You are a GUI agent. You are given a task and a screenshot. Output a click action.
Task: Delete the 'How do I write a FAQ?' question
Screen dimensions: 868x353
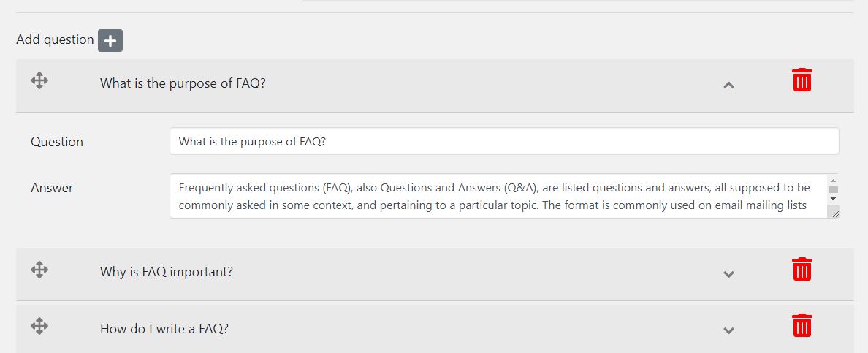click(x=802, y=325)
